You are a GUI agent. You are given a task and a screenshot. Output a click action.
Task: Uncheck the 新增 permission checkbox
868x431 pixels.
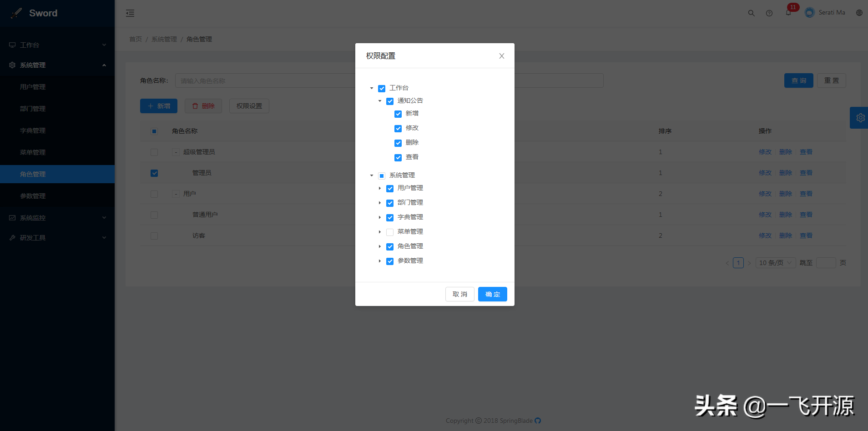pyautogui.click(x=398, y=114)
